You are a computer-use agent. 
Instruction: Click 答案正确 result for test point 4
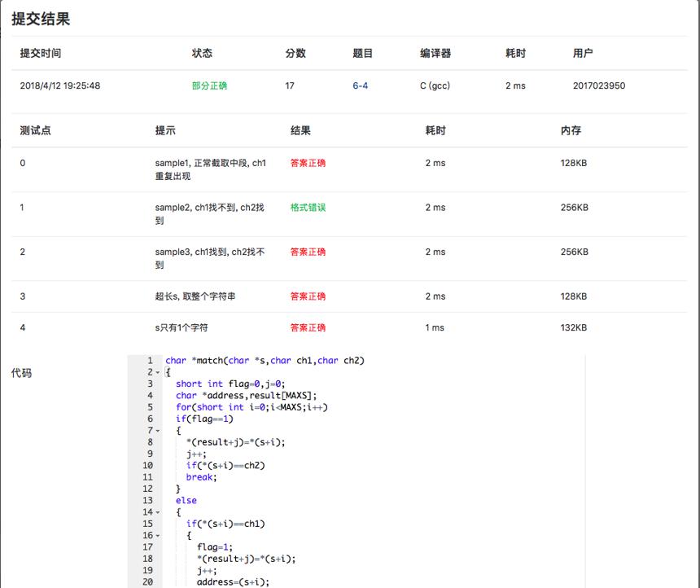pyautogui.click(x=308, y=327)
